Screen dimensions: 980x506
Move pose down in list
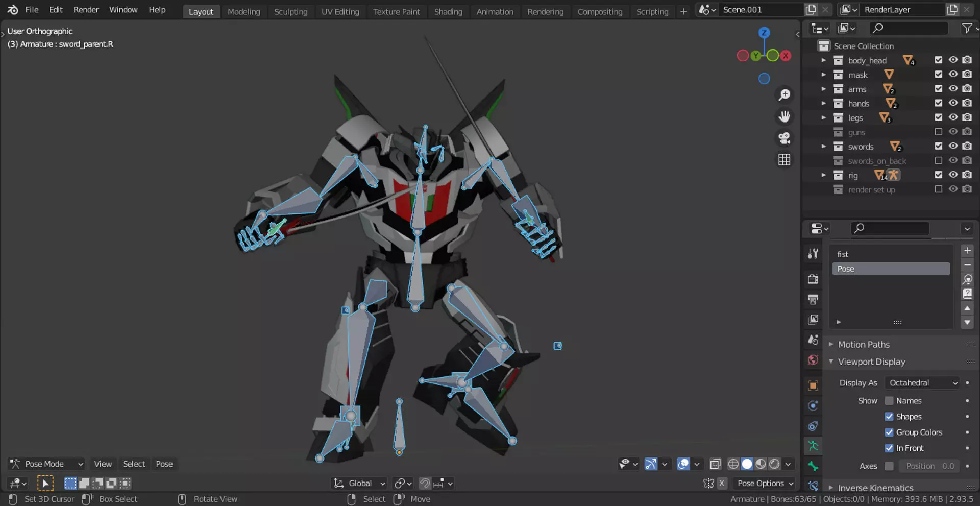967,322
